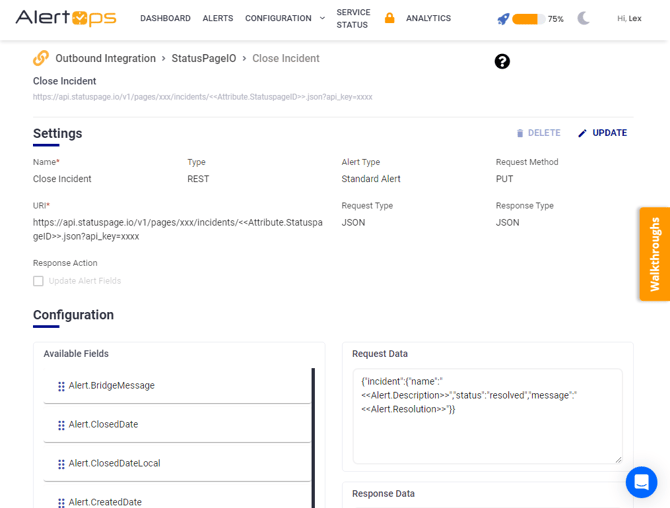Open the help question mark icon
670x508 pixels.
pyautogui.click(x=502, y=61)
